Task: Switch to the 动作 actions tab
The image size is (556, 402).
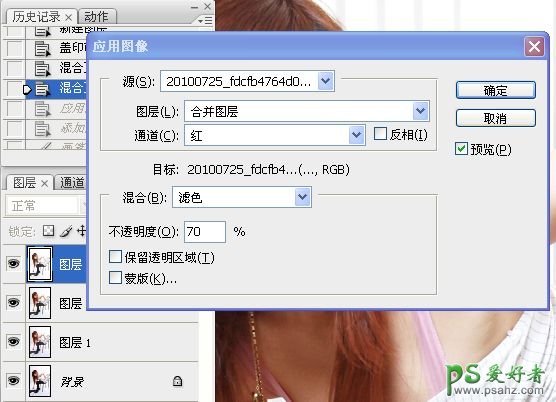Action: (x=96, y=17)
